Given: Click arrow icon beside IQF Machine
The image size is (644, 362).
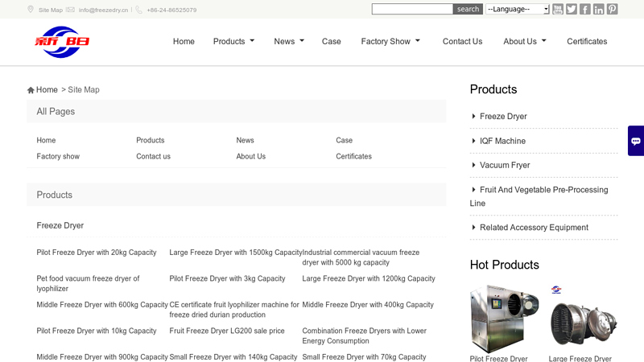Looking at the screenshot, I should tap(473, 141).
